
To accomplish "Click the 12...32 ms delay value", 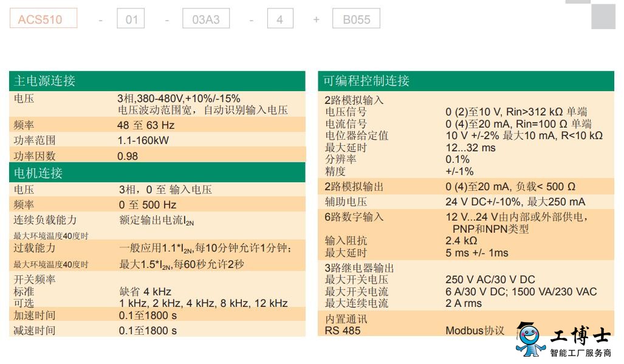I will coord(470,148).
